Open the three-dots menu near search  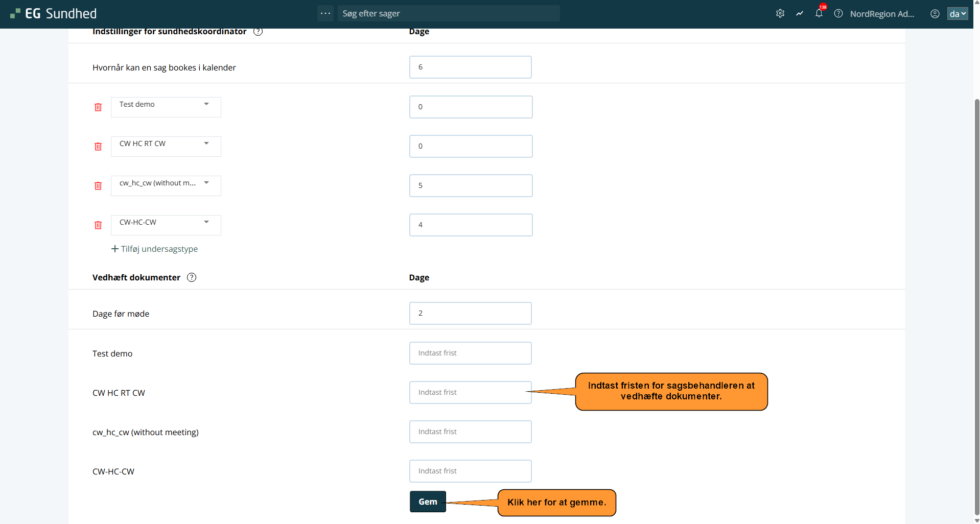click(325, 13)
